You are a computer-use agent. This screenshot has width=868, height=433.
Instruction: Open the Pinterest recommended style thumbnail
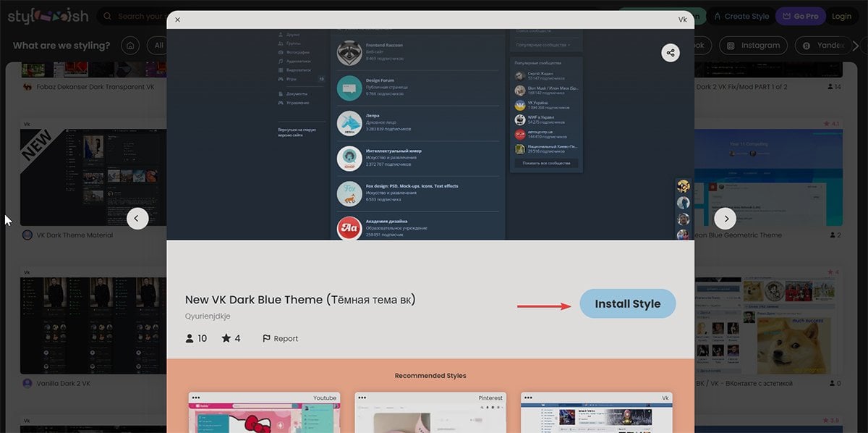(430, 413)
